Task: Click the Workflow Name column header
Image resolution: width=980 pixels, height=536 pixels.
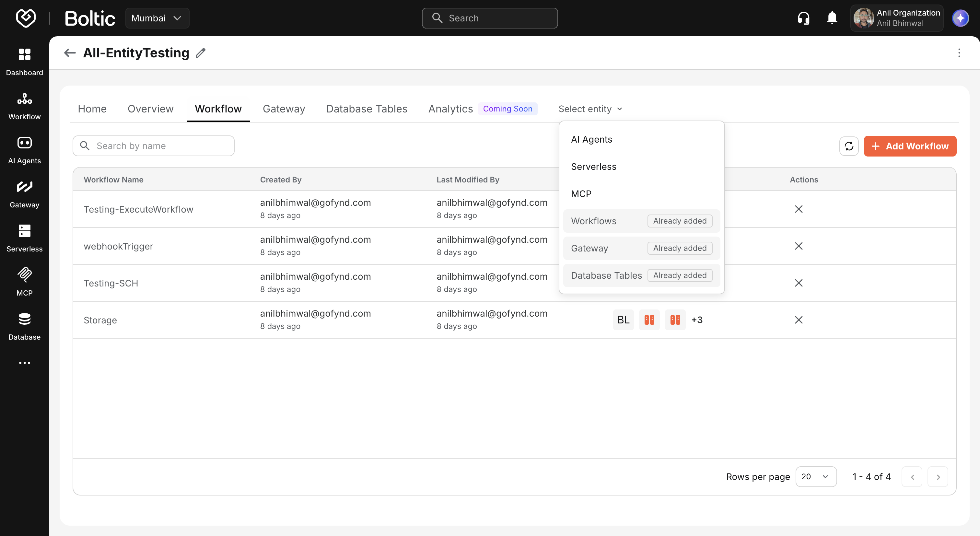Action: tap(113, 180)
